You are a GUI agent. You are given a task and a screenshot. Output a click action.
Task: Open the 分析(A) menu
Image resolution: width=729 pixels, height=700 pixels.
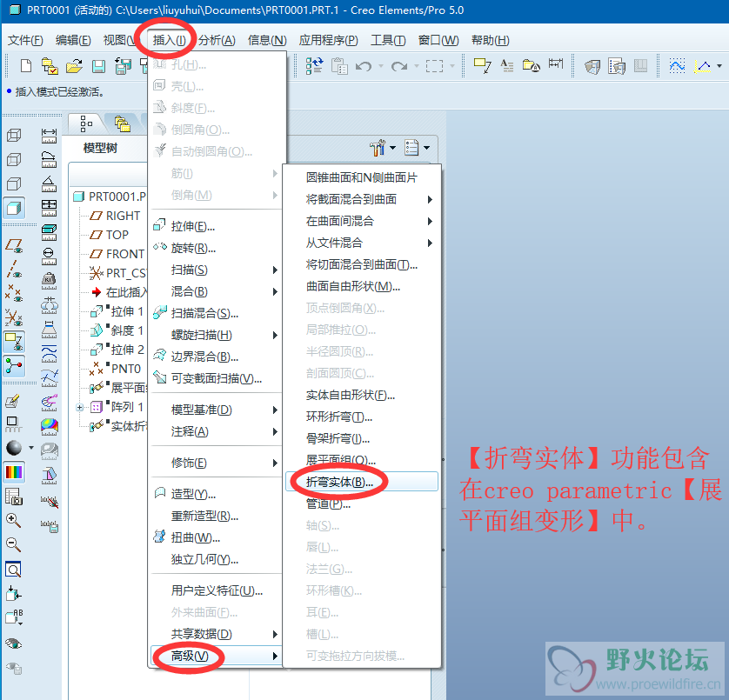(217, 41)
